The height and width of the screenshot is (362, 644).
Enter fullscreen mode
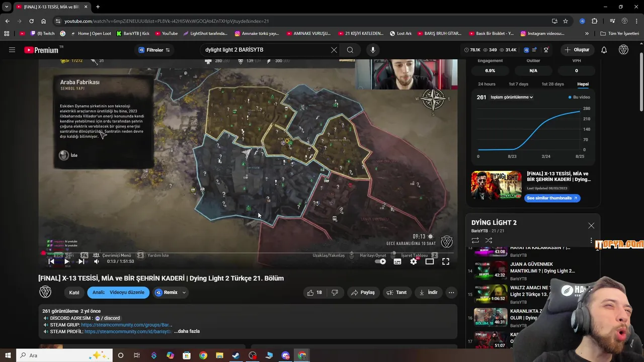[x=446, y=261]
